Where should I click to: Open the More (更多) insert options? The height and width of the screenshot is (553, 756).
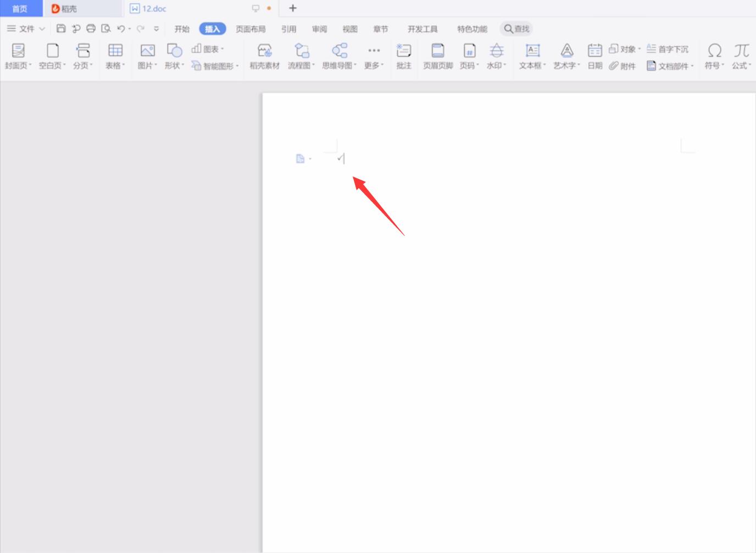click(374, 57)
